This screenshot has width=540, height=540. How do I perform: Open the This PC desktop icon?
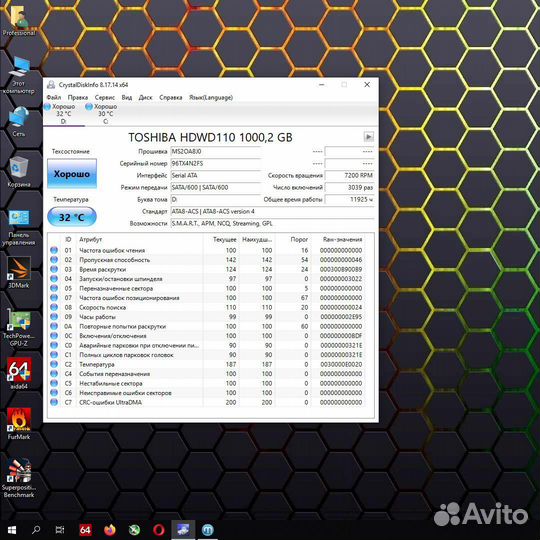19,75
